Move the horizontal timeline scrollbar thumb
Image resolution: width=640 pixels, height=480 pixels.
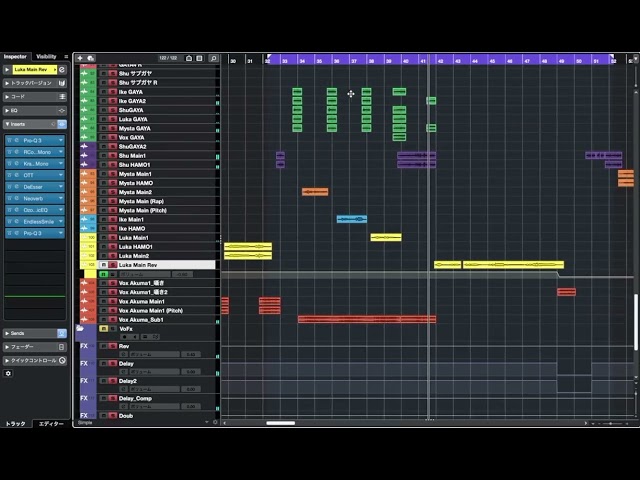click(x=280, y=423)
